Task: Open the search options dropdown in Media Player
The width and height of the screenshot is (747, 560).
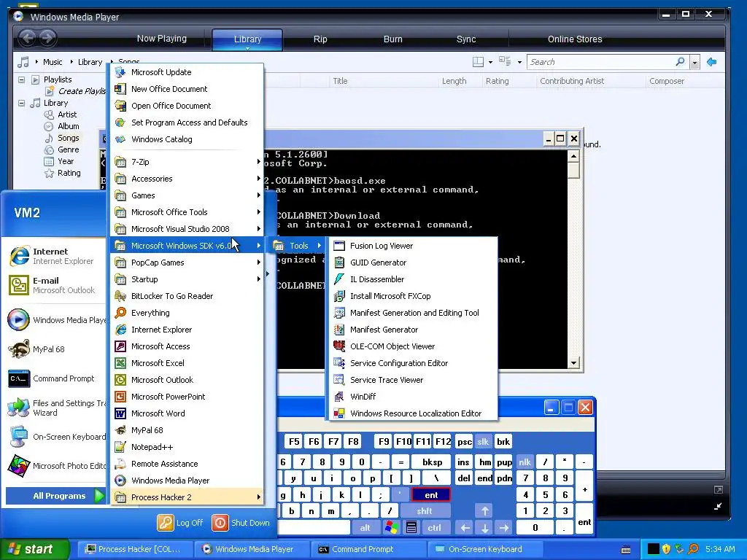Action: 694,63
